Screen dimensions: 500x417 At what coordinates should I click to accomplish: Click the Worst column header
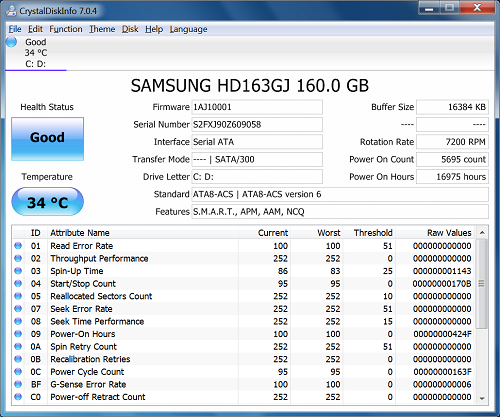click(x=316, y=233)
